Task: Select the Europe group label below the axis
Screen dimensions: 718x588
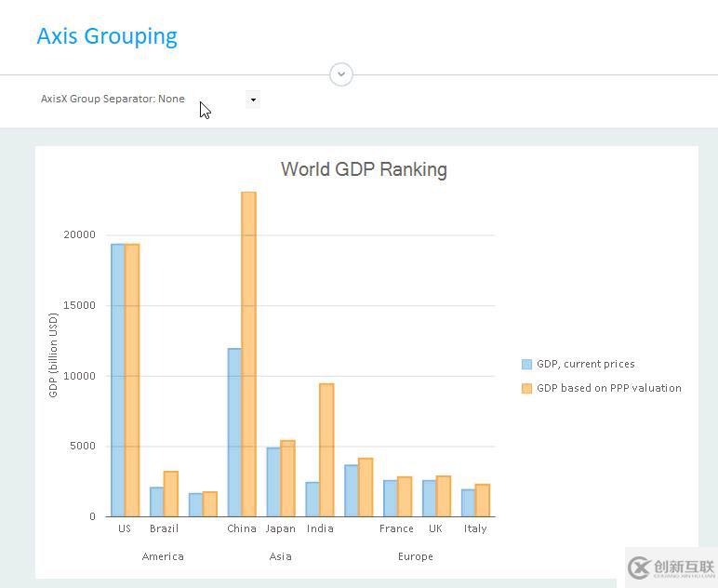Action: tap(415, 556)
